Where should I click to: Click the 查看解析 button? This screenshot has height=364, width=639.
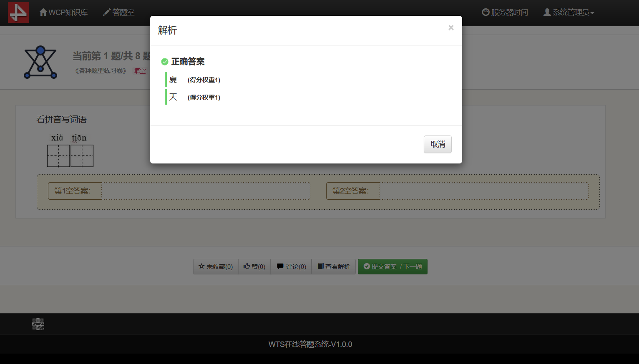pyautogui.click(x=334, y=266)
